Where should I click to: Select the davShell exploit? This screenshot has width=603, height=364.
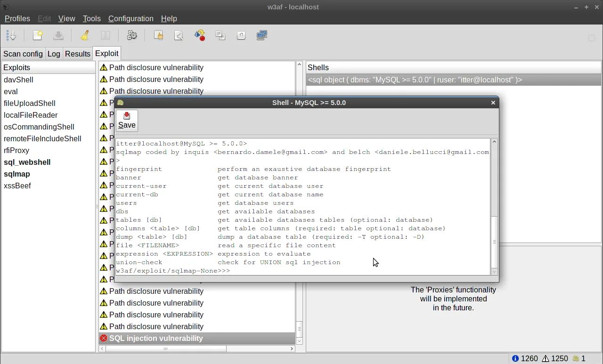tap(49, 80)
